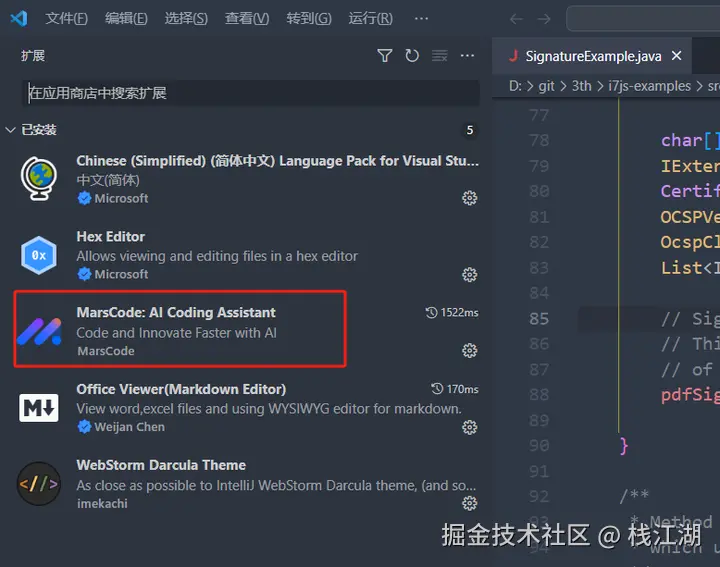Click Hex Editor verified badge next to Microsoft
The image size is (720, 567).
click(84, 274)
